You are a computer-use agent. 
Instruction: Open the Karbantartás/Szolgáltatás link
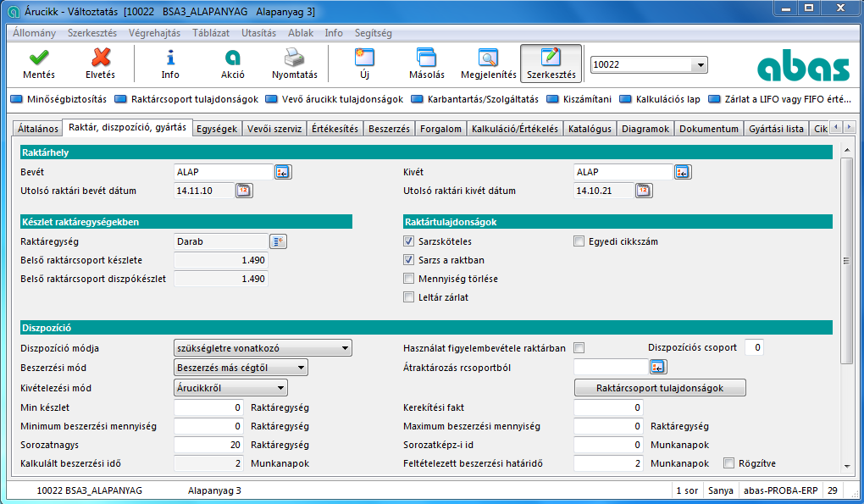[483, 99]
